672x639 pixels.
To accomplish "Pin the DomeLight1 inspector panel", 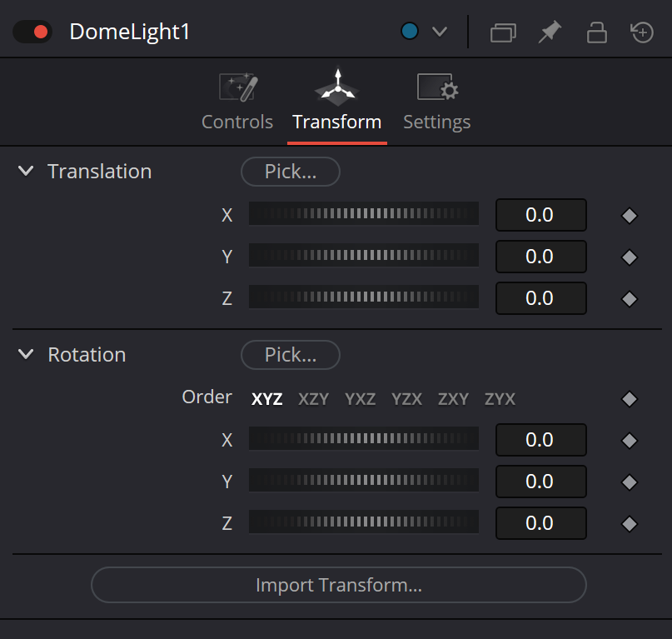I will (550, 32).
